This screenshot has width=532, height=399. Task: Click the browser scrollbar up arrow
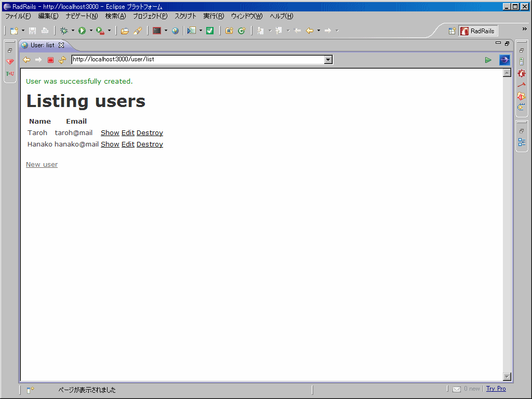pos(507,73)
